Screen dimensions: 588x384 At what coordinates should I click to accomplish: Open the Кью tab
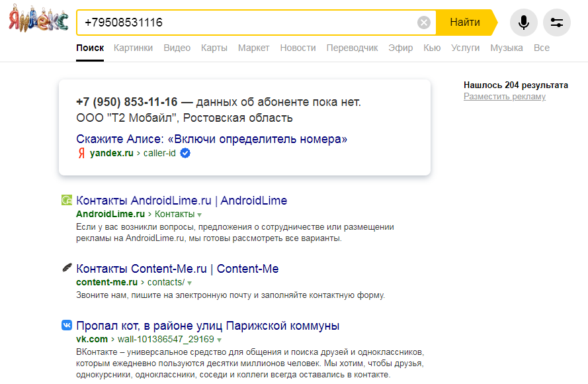tap(432, 48)
